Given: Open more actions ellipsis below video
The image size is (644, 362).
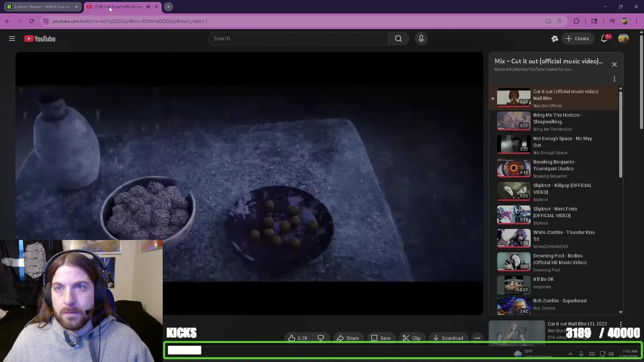Looking at the screenshot, I should click(477, 338).
